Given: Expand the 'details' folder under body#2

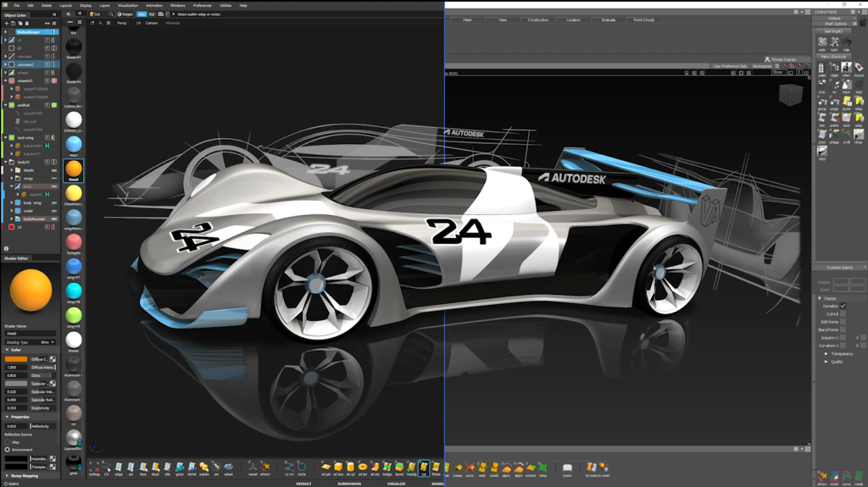Looking at the screenshot, I should (x=12, y=170).
